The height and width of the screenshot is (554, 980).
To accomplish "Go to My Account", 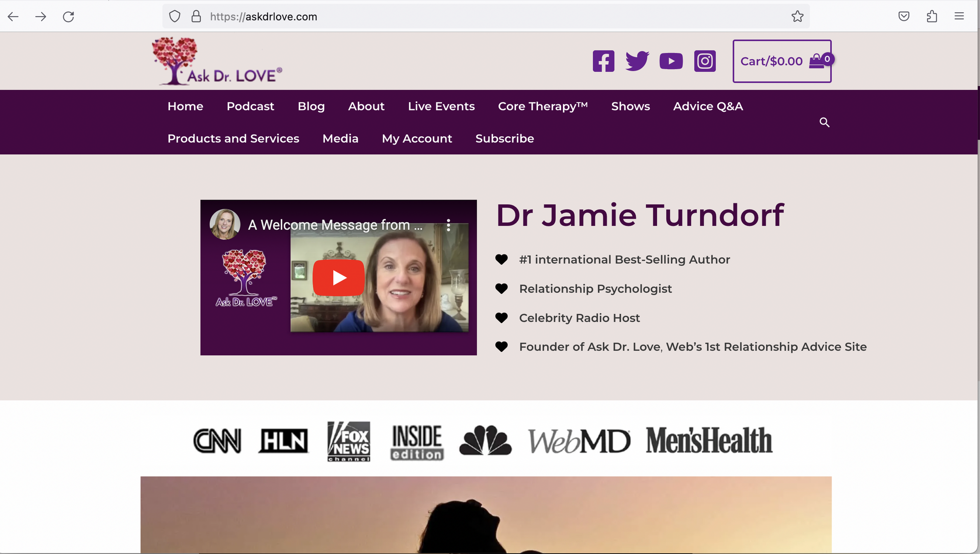I will click(417, 139).
